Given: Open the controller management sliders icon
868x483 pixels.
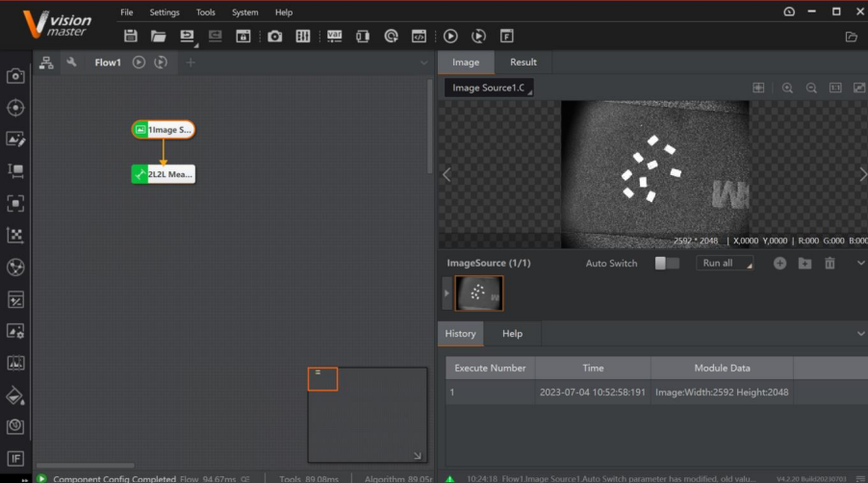Looking at the screenshot, I should pyautogui.click(x=303, y=36).
